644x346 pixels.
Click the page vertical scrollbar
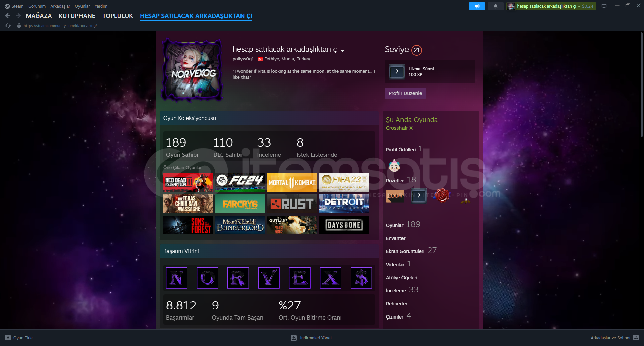coord(641,84)
